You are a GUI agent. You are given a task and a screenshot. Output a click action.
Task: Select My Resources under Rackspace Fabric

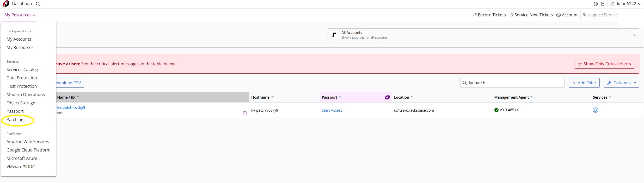[x=20, y=47]
